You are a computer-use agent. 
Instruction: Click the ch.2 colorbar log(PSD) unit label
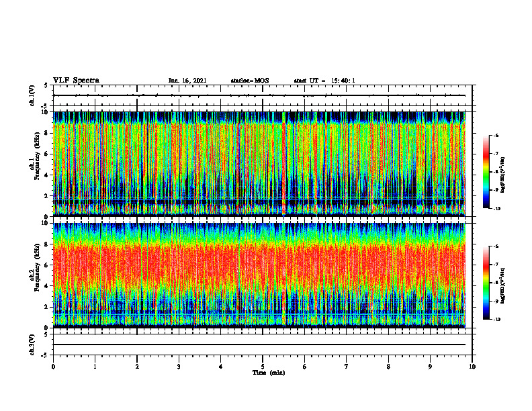point(503,286)
